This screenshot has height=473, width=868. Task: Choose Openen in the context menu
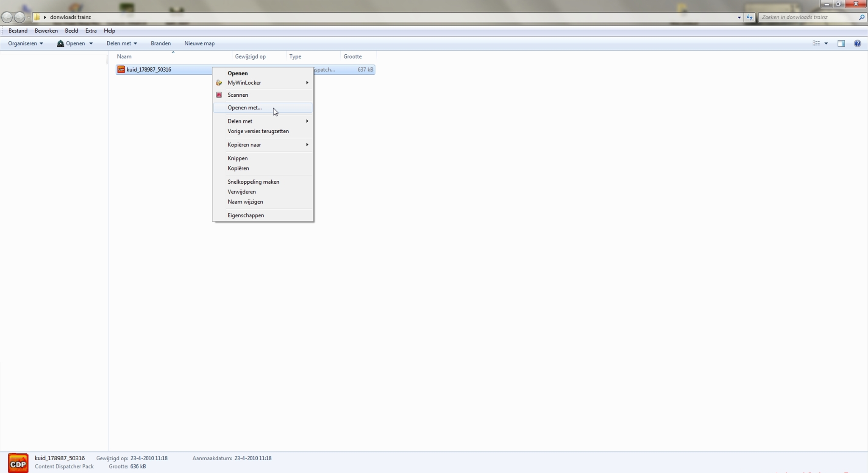[263, 73]
